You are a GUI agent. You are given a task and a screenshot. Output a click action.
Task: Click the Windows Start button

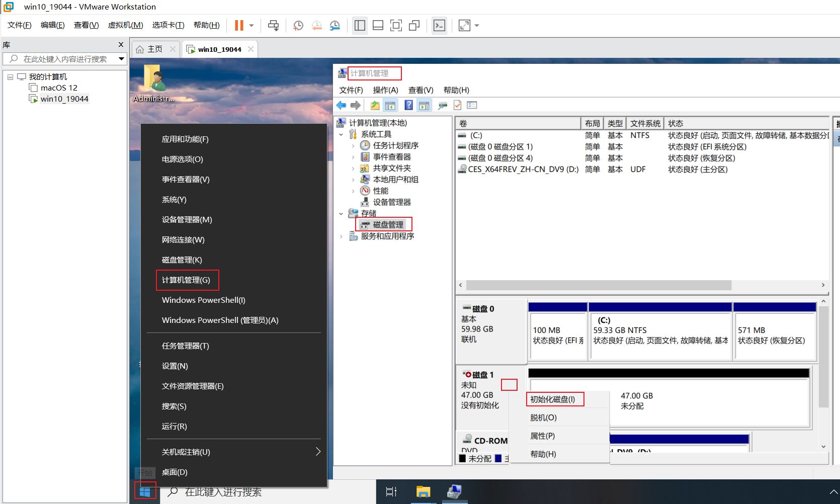point(145,491)
